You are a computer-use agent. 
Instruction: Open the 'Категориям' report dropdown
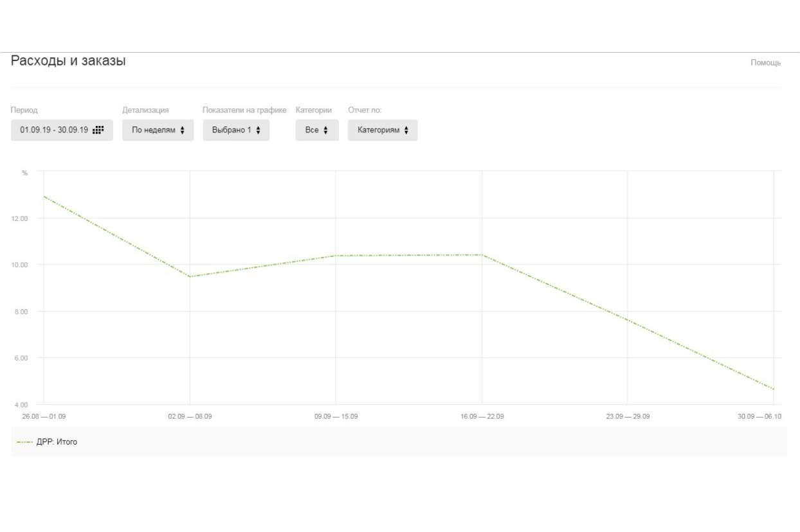(x=383, y=130)
